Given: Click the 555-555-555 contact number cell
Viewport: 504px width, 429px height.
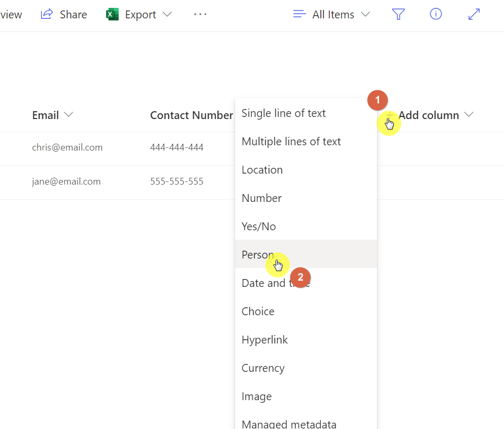Looking at the screenshot, I should point(177,181).
